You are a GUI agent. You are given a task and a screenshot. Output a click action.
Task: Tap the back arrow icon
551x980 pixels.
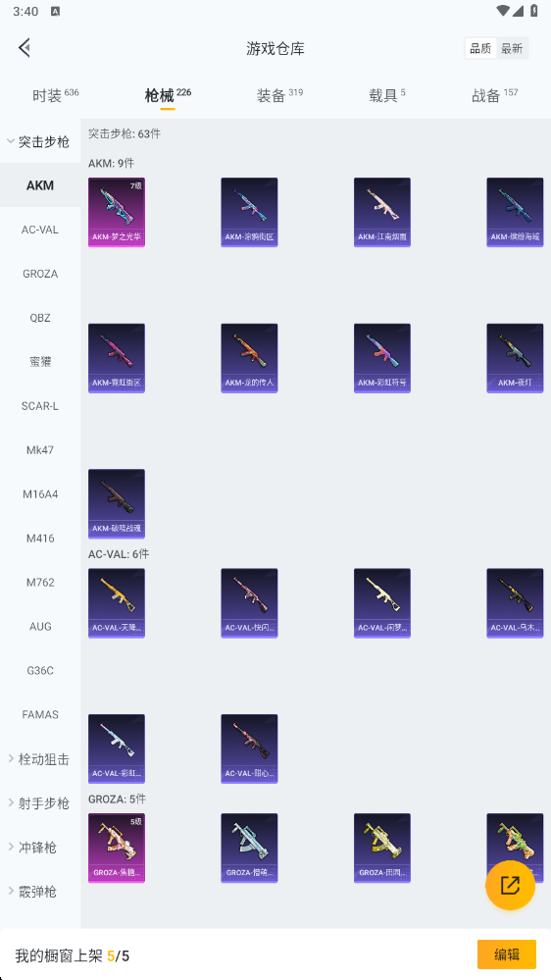25,47
